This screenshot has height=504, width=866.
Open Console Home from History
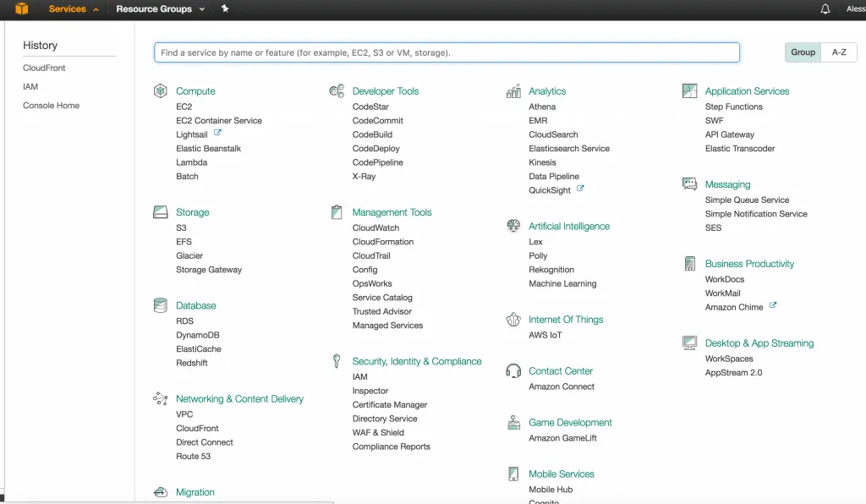[x=51, y=105]
